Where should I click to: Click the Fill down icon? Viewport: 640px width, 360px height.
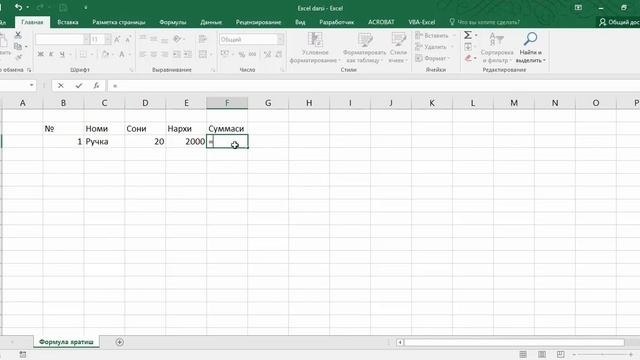pos(468,47)
